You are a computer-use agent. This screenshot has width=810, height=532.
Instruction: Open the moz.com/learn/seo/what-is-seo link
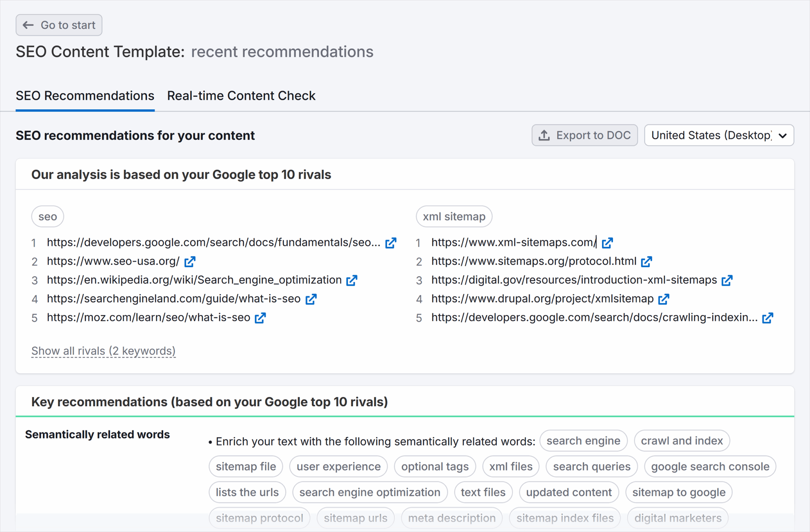pos(149,317)
